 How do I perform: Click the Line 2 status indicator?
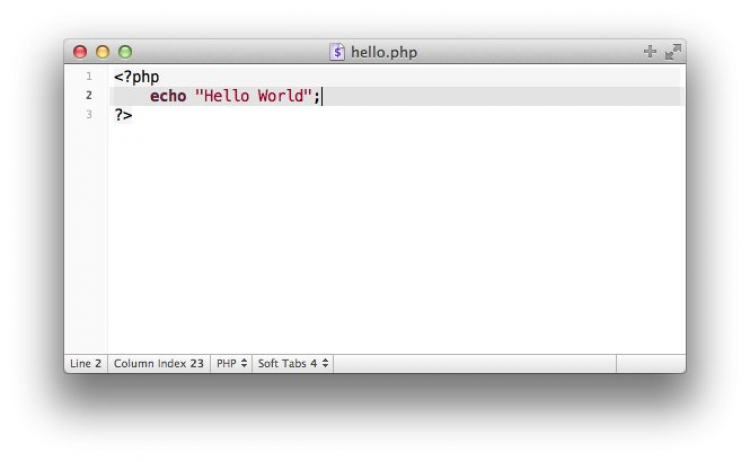click(85, 364)
